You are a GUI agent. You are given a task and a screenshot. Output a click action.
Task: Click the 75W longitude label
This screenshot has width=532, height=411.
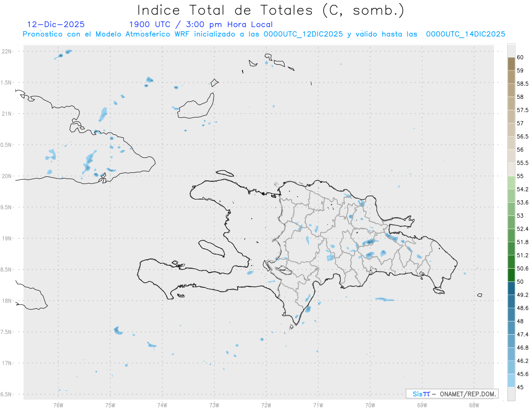pyautogui.click(x=110, y=405)
